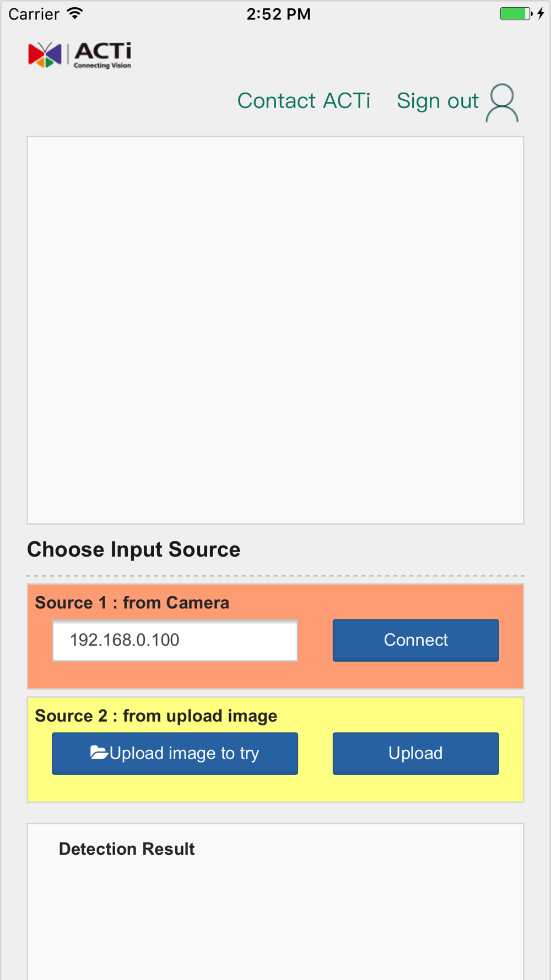This screenshot has height=980, width=551.
Task: Tap the "Source 2 : from upload image" heading
Action: click(156, 716)
